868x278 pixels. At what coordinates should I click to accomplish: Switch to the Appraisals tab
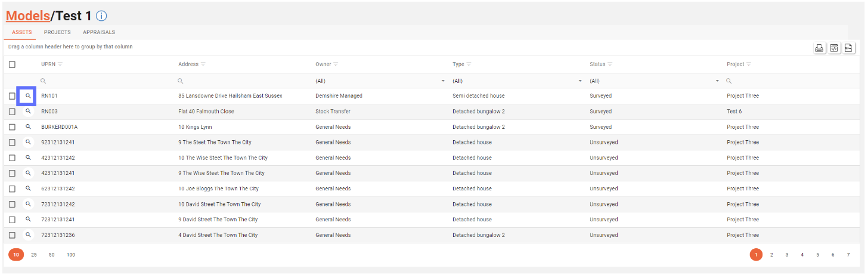[99, 32]
